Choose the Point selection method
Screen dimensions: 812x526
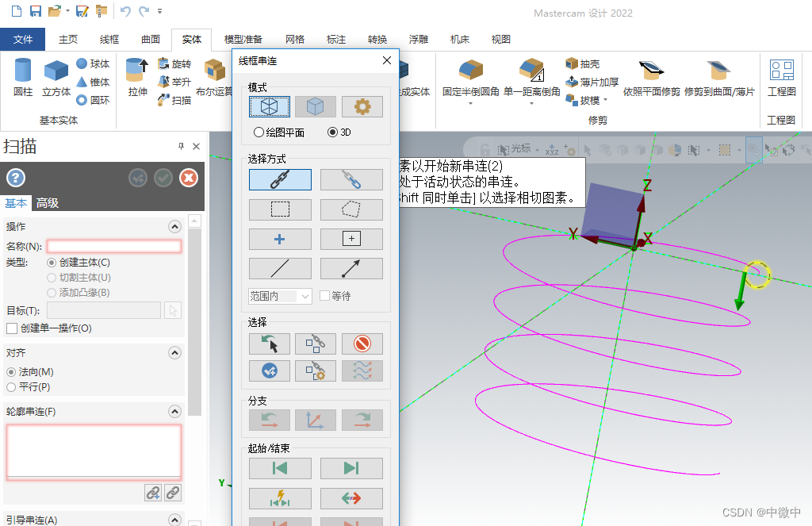[x=280, y=239]
